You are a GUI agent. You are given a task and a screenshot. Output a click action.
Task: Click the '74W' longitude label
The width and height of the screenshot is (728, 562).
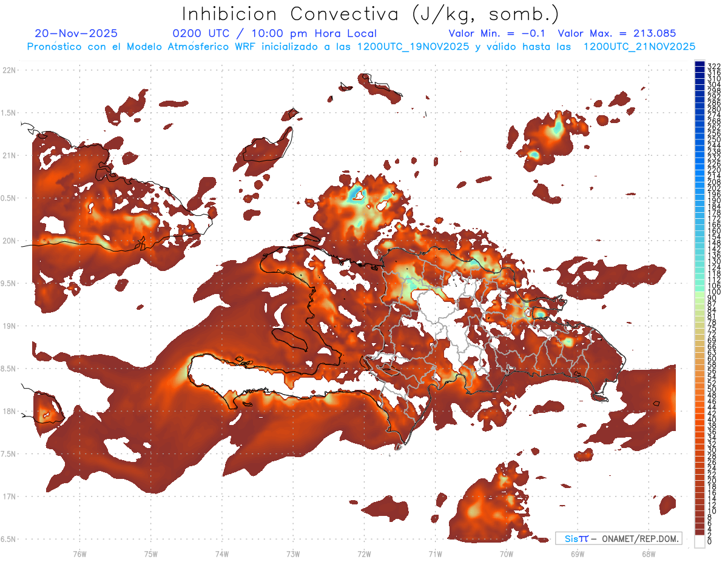pos(222,554)
